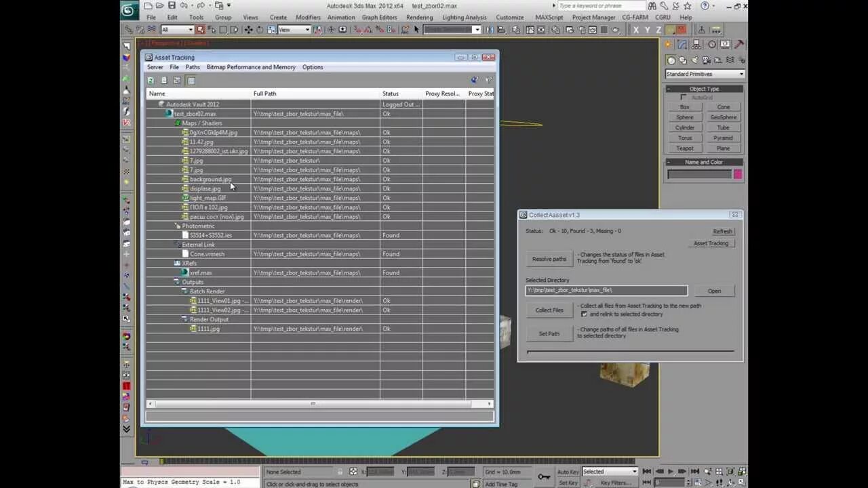The height and width of the screenshot is (488, 868).
Task: Select the Geometry category icon
Action: (x=671, y=60)
